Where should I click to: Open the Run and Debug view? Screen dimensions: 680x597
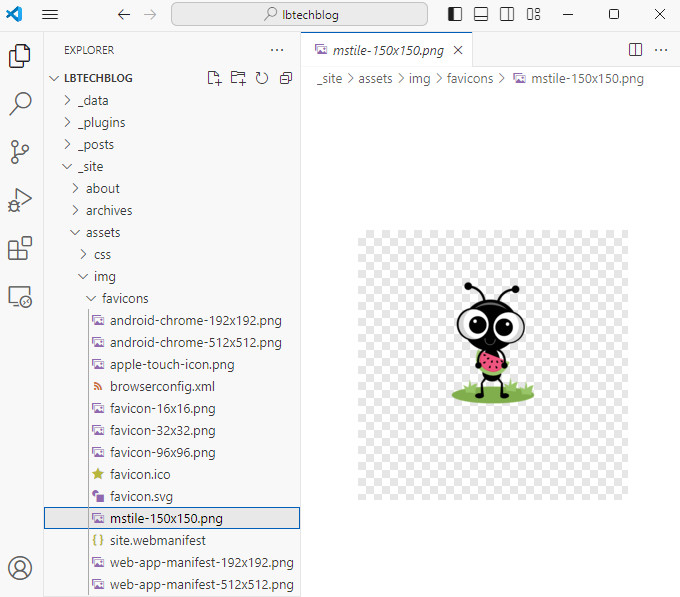20,200
